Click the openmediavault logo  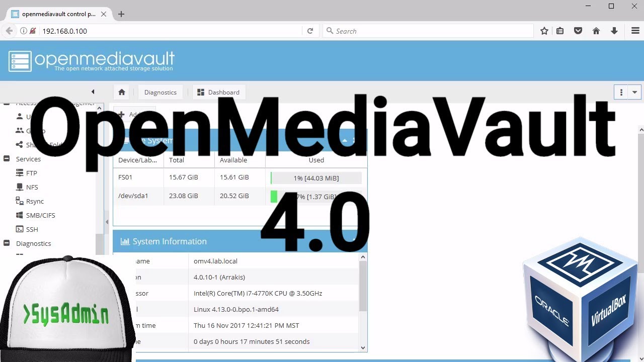[x=92, y=61]
